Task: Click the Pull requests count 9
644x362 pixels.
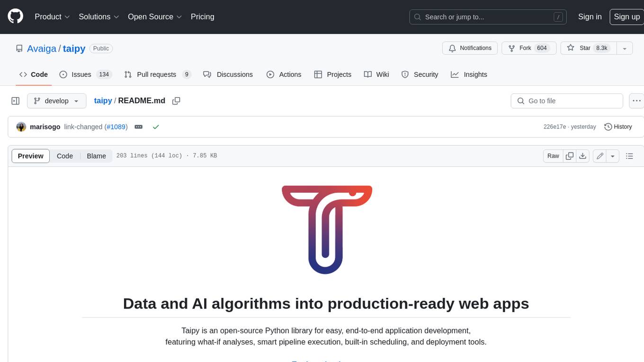Action: coord(187,74)
